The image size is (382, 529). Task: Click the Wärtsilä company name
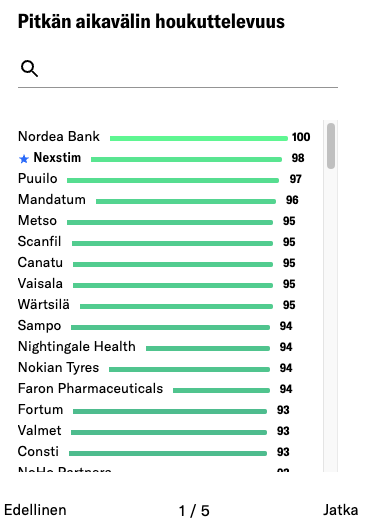pos(44,305)
